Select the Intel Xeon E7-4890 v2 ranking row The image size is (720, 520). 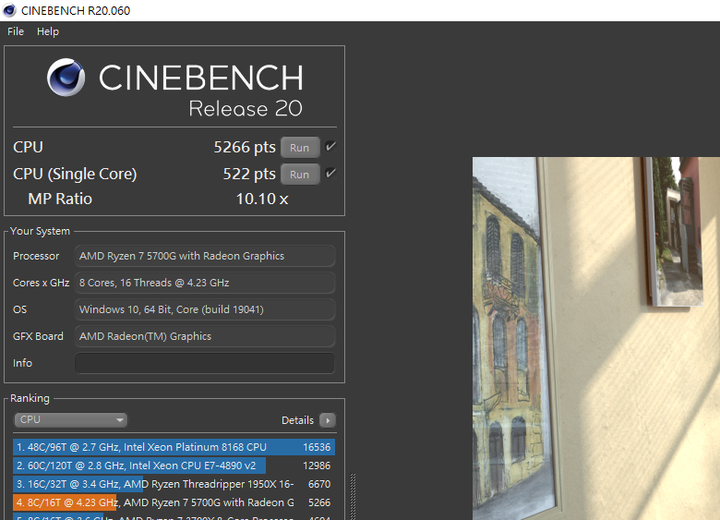coord(174,465)
